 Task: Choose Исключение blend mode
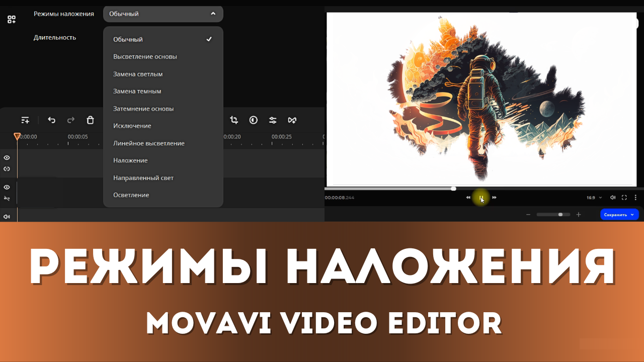163,126
